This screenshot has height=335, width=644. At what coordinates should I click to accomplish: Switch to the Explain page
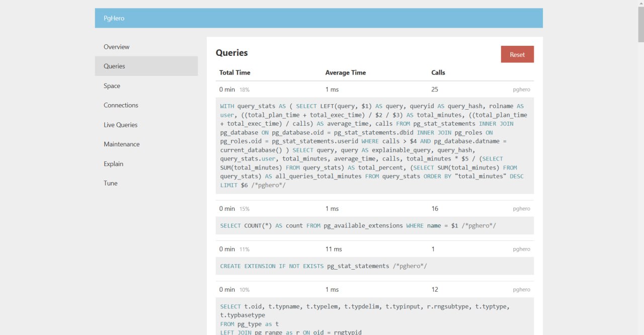click(x=113, y=164)
